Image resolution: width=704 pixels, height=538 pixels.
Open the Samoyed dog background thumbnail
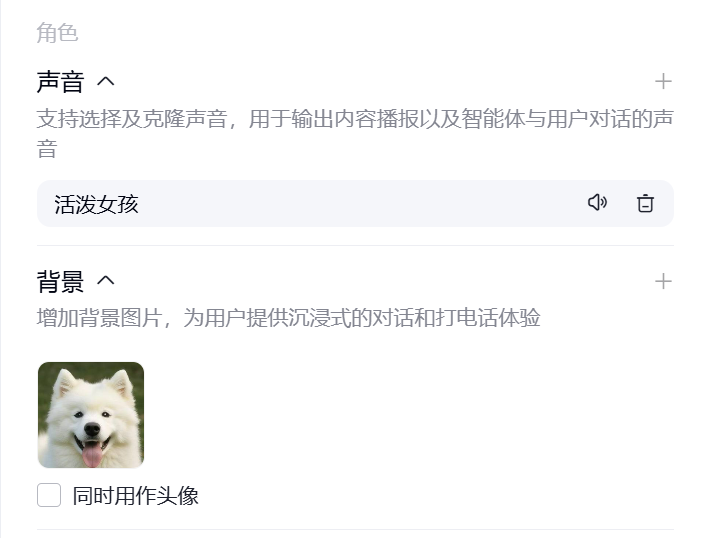pyautogui.click(x=91, y=415)
